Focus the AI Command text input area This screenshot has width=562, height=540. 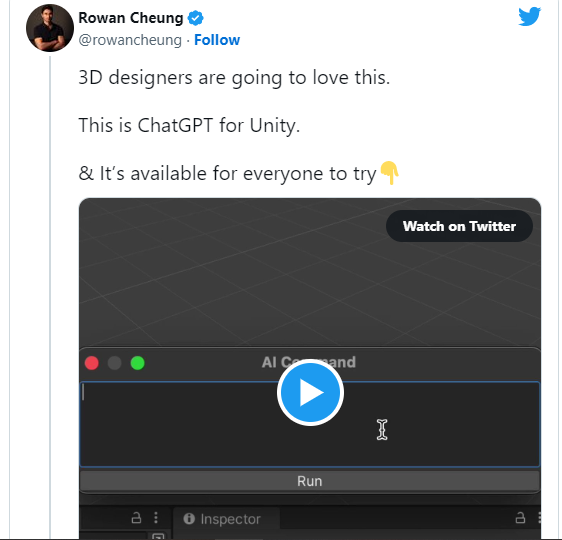(310, 424)
